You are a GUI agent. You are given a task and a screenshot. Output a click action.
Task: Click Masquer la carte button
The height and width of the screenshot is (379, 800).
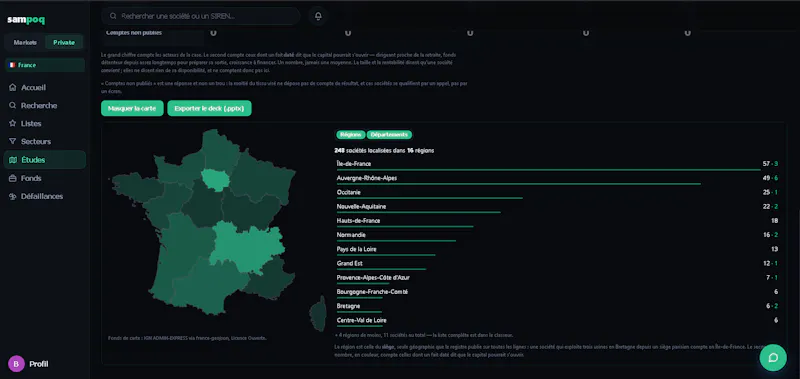132,108
